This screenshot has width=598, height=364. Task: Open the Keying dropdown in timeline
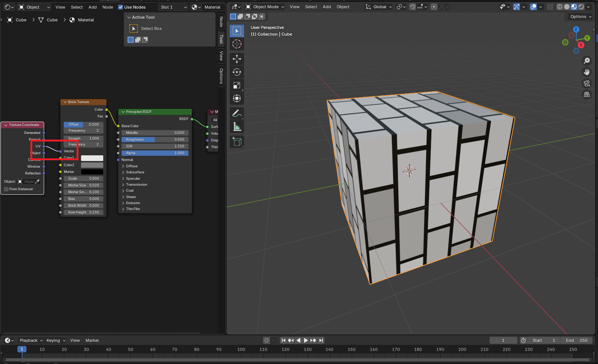click(x=56, y=340)
